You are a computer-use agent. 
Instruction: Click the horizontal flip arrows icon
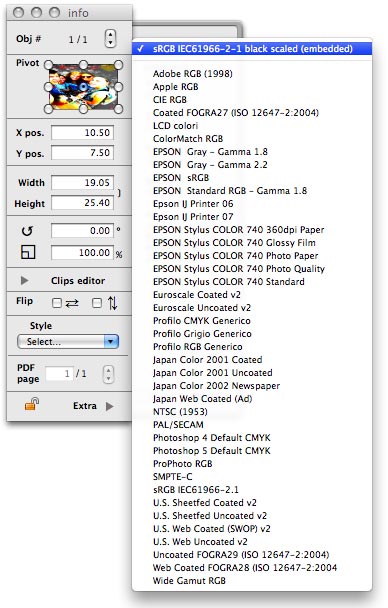72,303
